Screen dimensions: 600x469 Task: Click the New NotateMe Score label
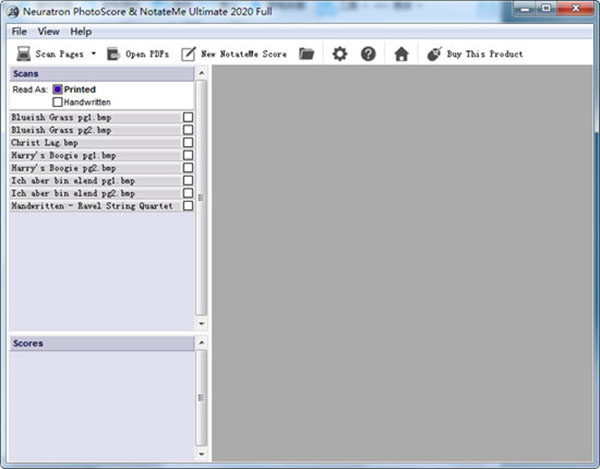pyautogui.click(x=244, y=54)
